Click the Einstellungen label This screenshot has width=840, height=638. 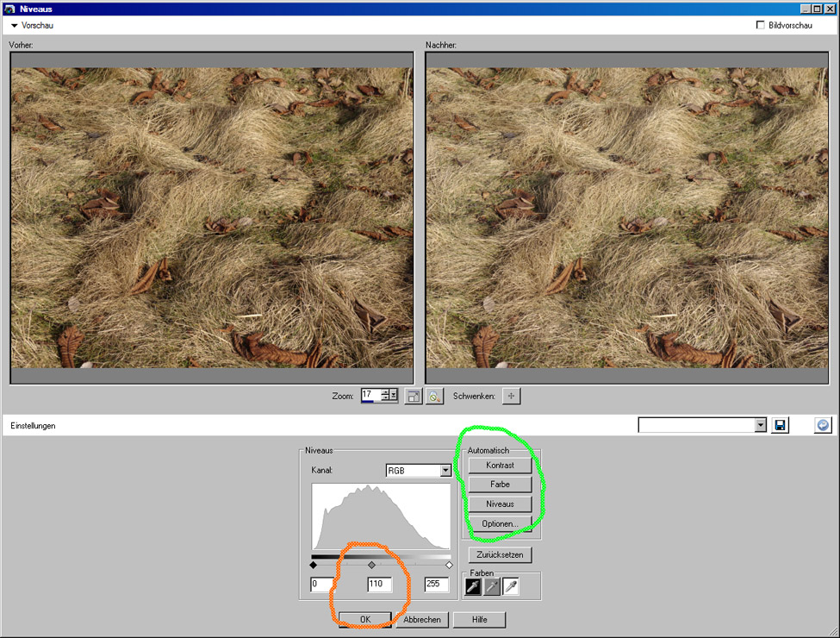pos(33,426)
